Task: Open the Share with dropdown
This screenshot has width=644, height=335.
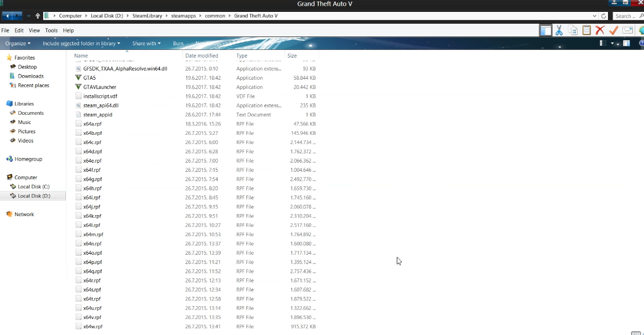Action: click(x=146, y=43)
